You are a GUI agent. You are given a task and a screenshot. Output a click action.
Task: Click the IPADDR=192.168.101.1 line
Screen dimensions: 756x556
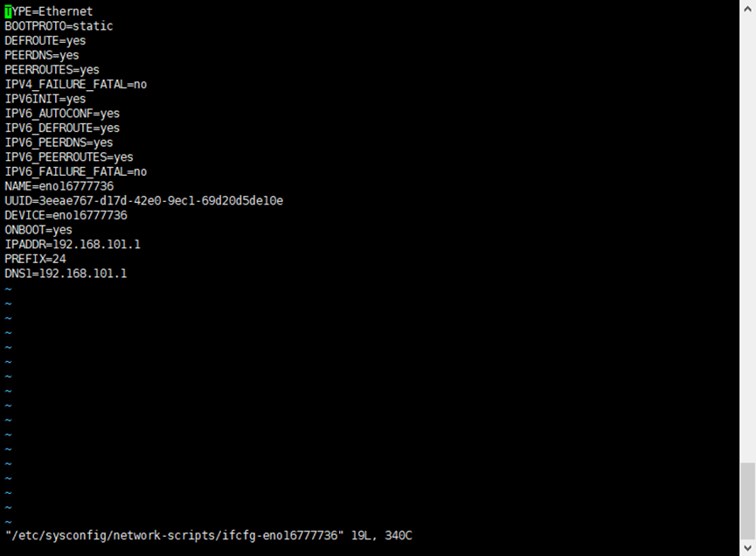click(x=73, y=244)
